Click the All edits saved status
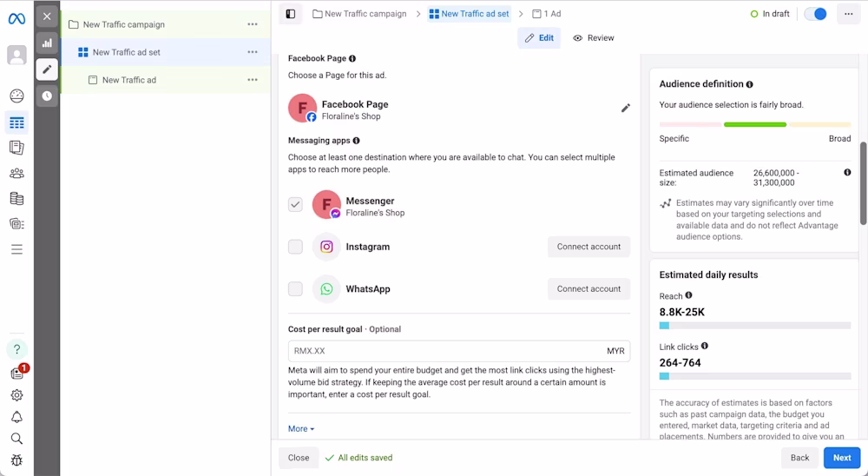The image size is (868, 476). point(358,458)
